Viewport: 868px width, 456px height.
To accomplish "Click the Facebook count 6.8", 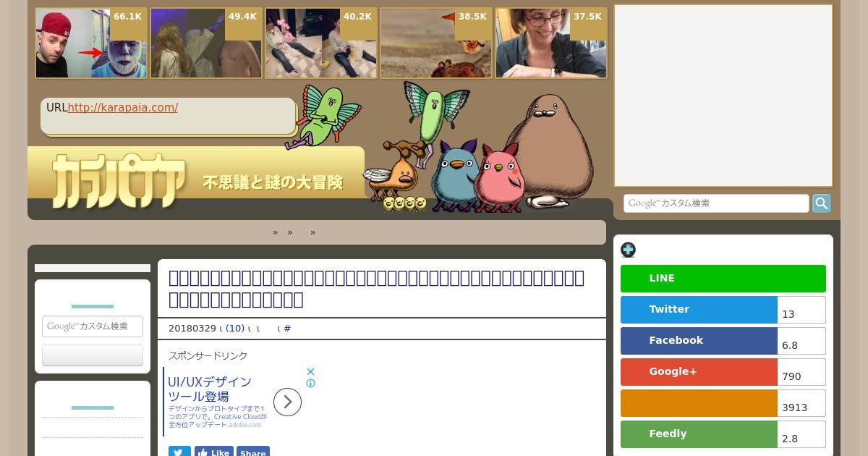I will (x=790, y=345).
